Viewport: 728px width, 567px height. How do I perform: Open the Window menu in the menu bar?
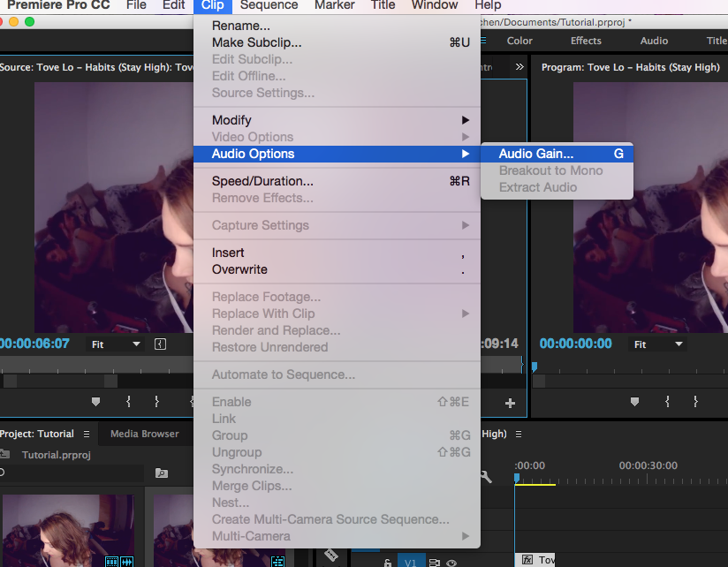coord(435,5)
